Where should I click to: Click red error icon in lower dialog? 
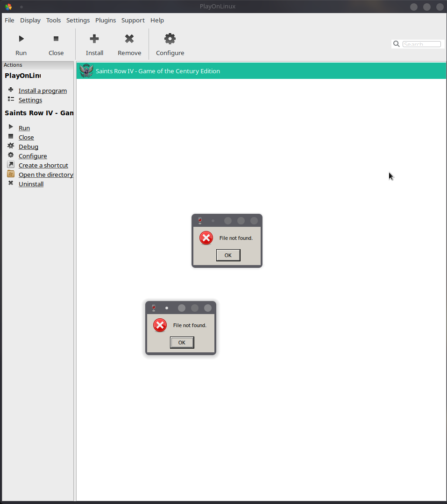click(160, 325)
